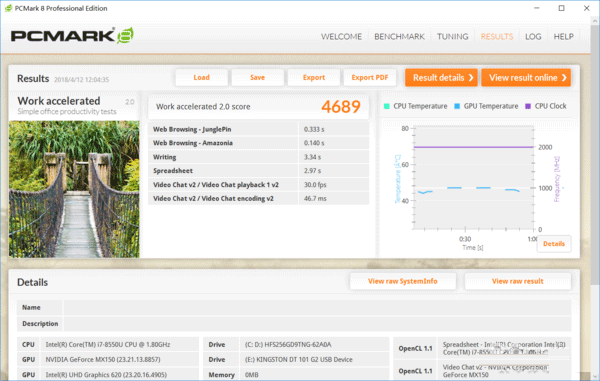The width and height of the screenshot is (600, 381).
Task: Switch to the BENCHMARK tab
Action: click(399, 37)
